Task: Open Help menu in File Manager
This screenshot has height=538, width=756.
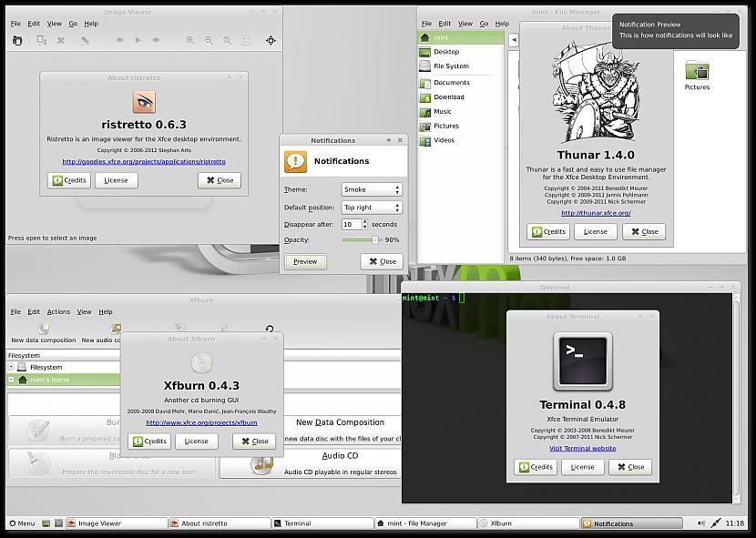Action: click(502, 23)
